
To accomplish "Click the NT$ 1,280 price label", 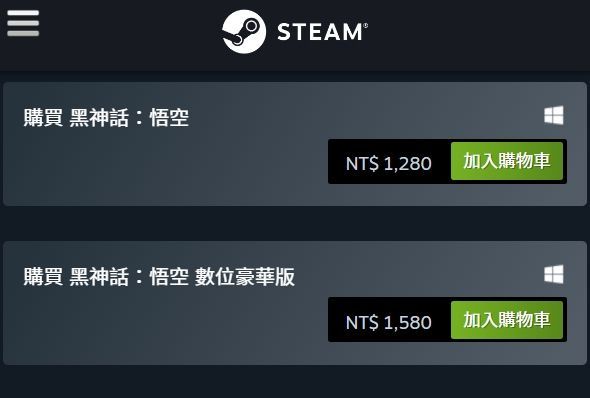I will 389,164.
